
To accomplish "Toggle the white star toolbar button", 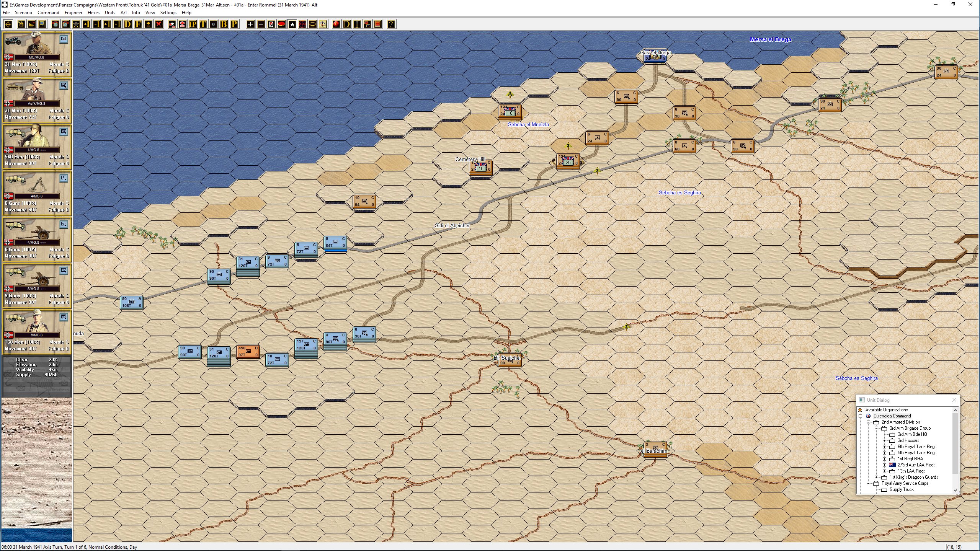I will pos(292,24).
